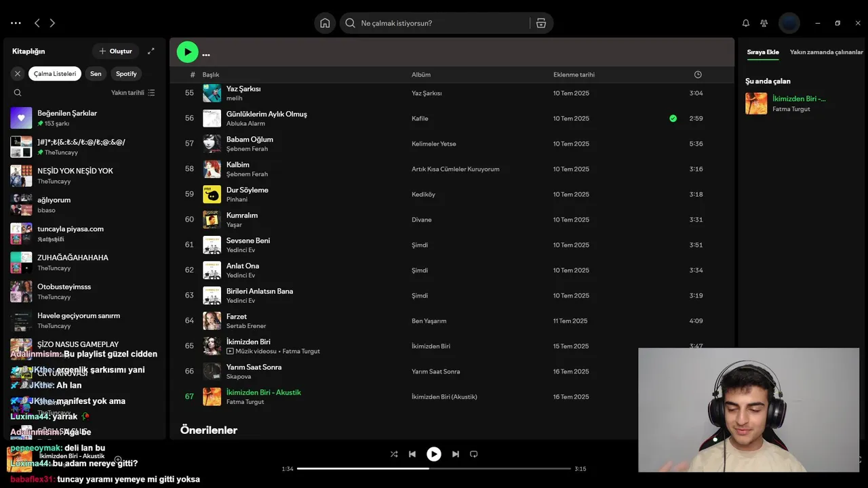Switch to Yakın zamanda çalınanlar tab
Screen dimensions: 868x488
coord(827,52)
